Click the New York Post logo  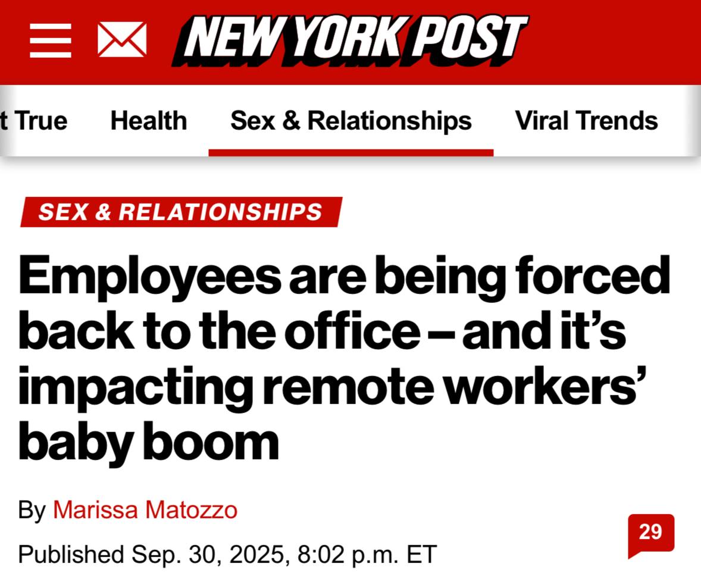(350, 40)
